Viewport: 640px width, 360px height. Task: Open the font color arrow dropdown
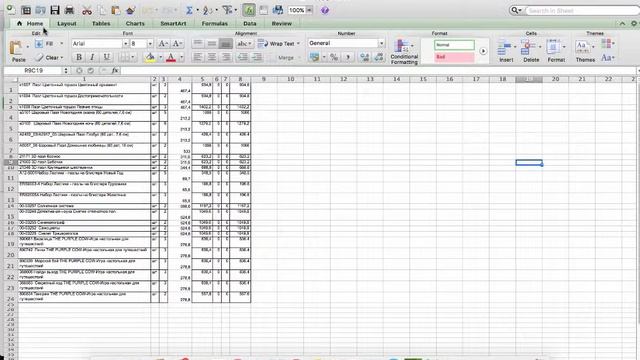(181, 58)
